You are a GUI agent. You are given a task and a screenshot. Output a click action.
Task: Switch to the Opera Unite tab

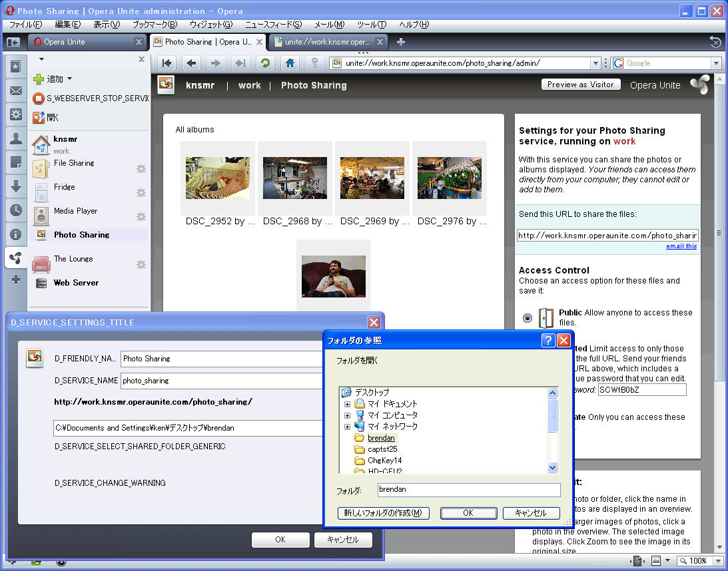tap(87, 42)
